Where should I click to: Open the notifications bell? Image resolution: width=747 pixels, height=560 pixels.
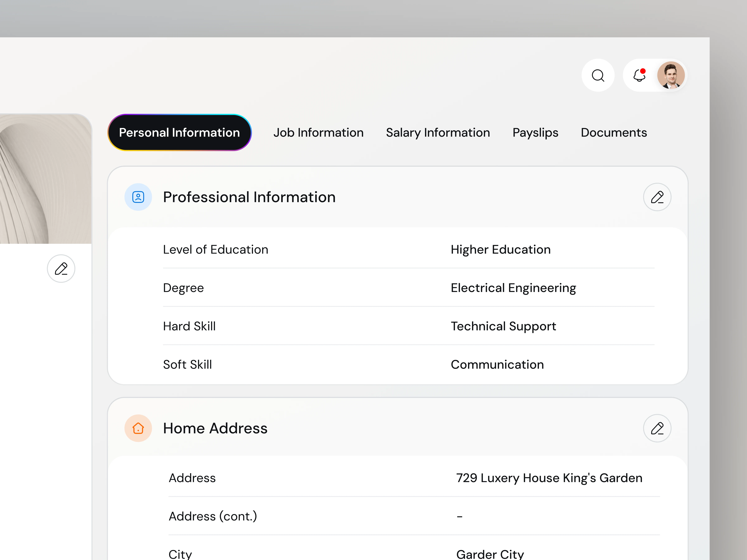point(639,75)
